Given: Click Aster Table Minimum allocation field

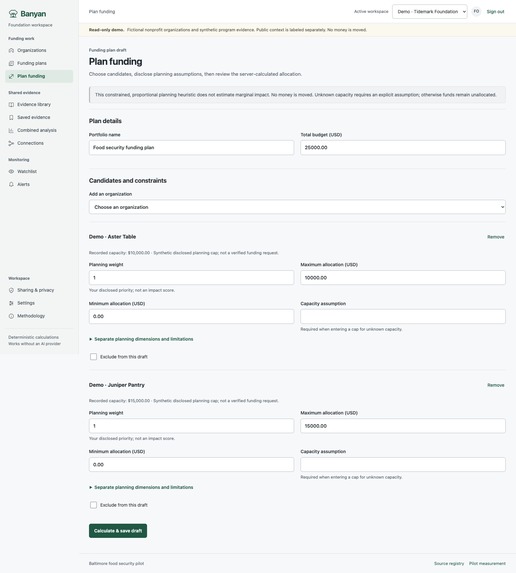Looking at the screenshot, I should coord(191,316).
